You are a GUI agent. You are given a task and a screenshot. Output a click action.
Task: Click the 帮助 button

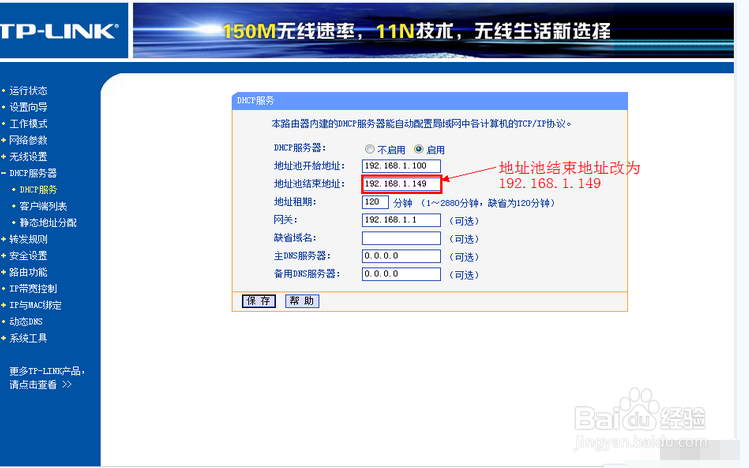pyautogui.click(x=302, y=301)
